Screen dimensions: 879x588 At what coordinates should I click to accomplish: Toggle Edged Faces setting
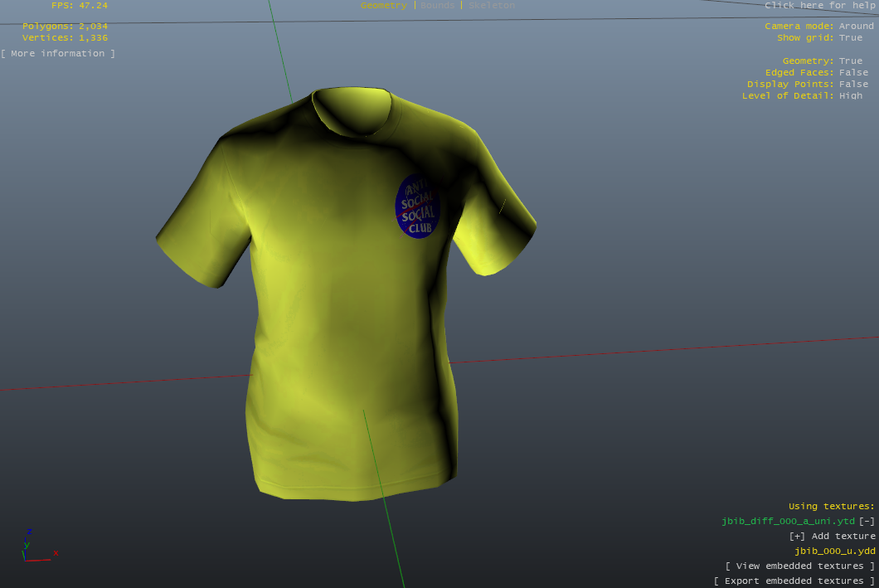click(853, 72)
